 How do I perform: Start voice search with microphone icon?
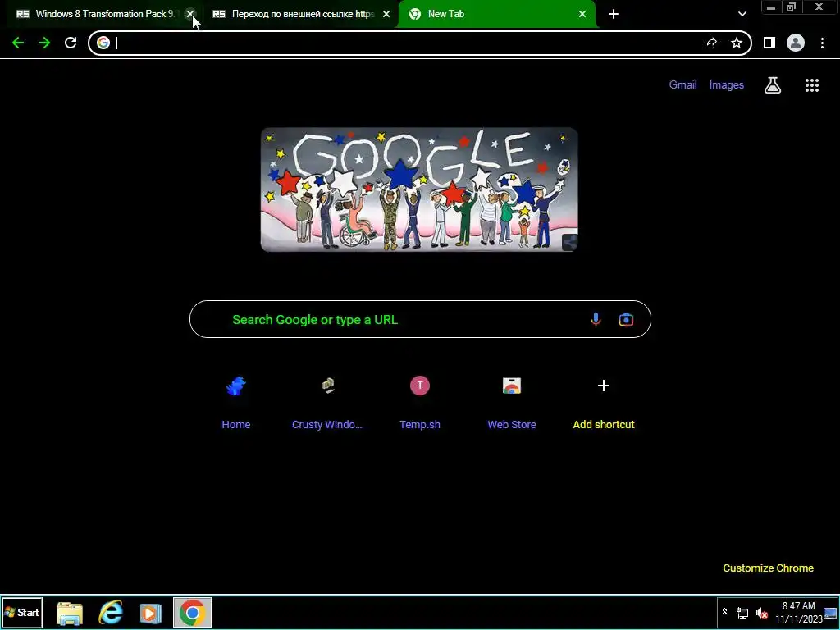pyautogui.click(x=596, y=320)
